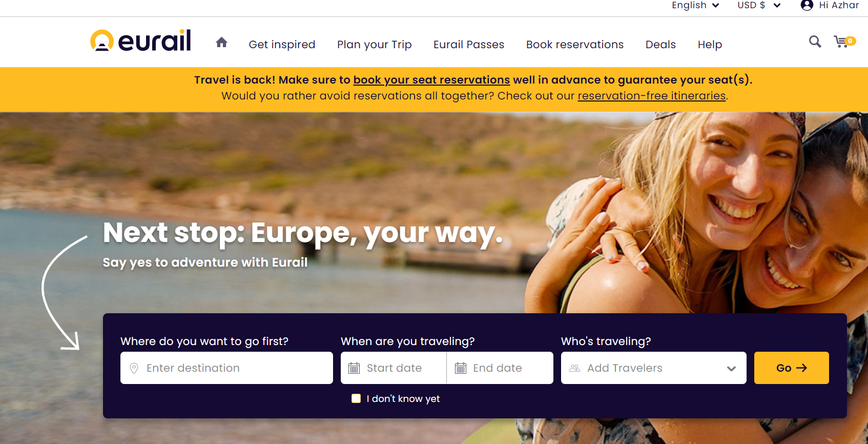Click the Enter destination field
The image size is (868, 444).
pyautogui.click(x=226, y=368)
